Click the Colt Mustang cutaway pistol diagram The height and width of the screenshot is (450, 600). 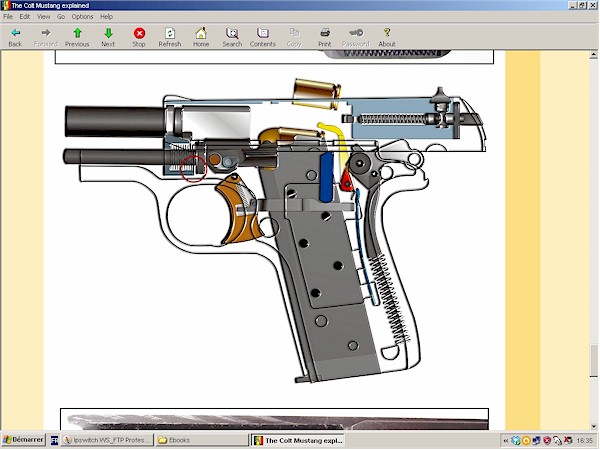275,232
